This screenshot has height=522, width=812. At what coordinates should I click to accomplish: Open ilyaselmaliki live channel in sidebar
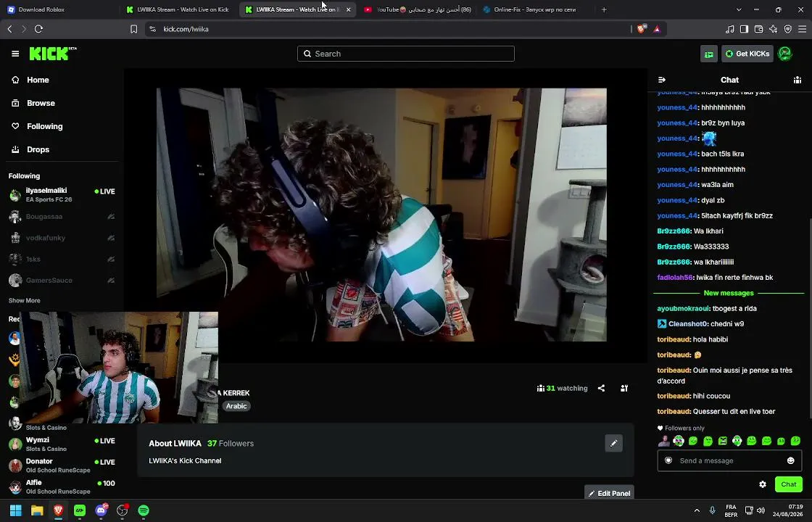(62, 195)
